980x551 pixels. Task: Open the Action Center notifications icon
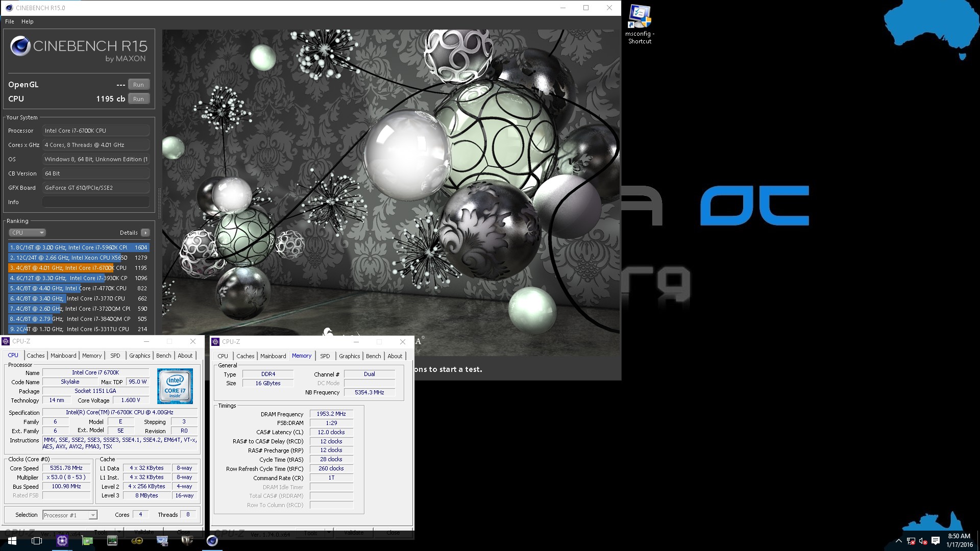tap(936, 541)
